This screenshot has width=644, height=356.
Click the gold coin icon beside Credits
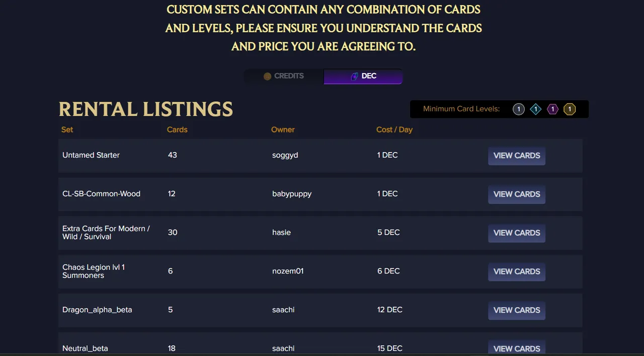pos(268,76)
